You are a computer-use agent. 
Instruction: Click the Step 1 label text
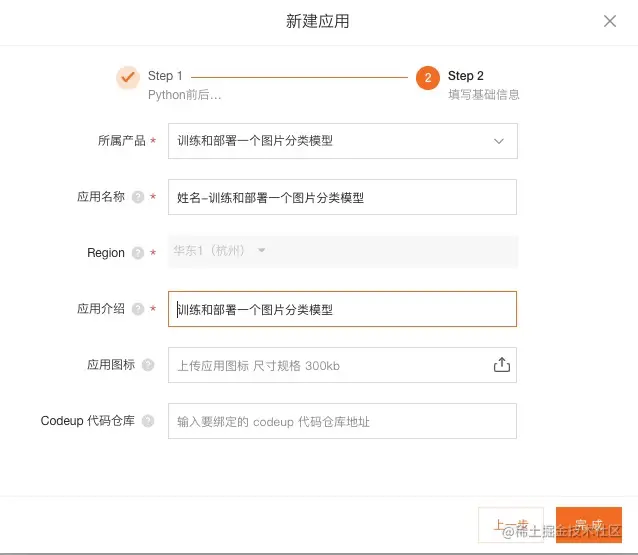click(165, 76)
